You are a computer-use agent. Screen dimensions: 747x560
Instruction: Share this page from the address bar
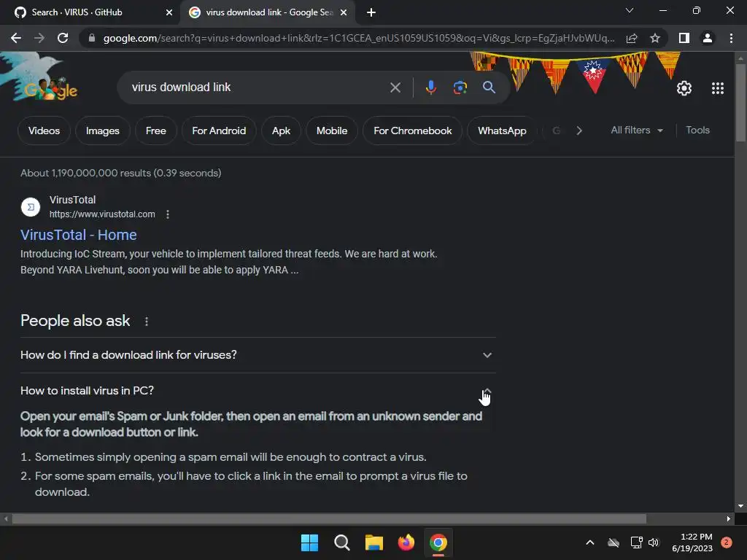(x=632, y=38)
